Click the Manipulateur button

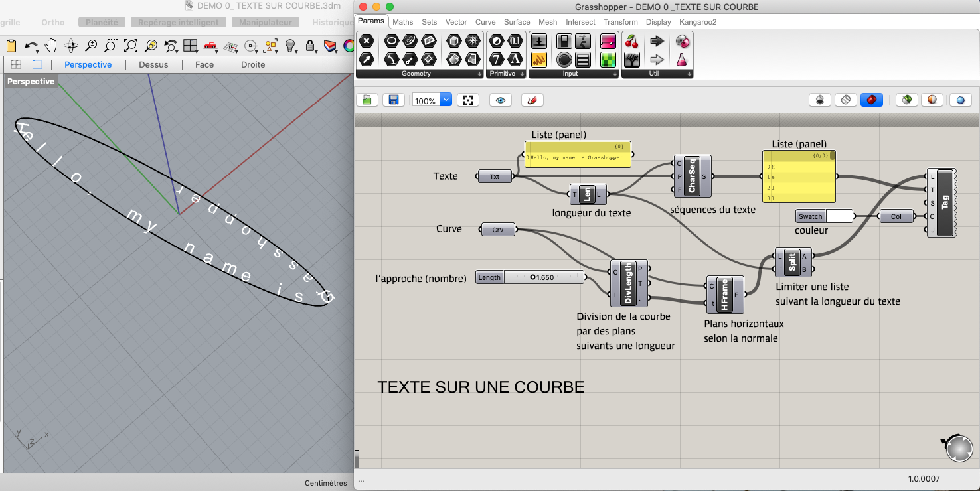[x=265, y=22]
